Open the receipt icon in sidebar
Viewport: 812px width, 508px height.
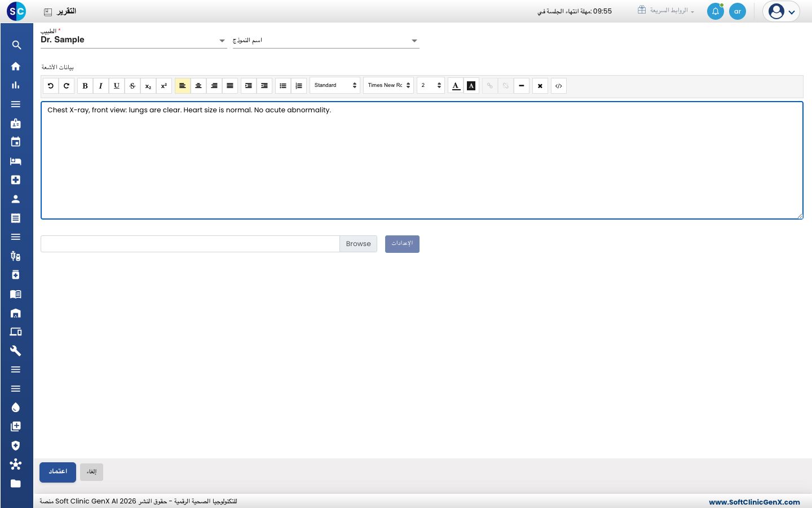[16, 218]
